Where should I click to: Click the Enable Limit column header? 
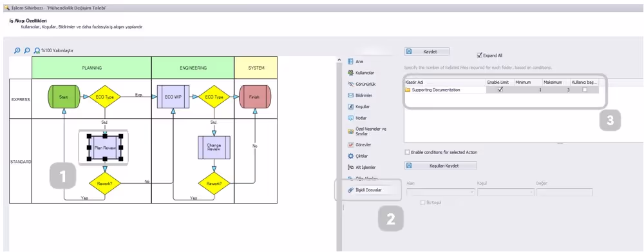500,82
